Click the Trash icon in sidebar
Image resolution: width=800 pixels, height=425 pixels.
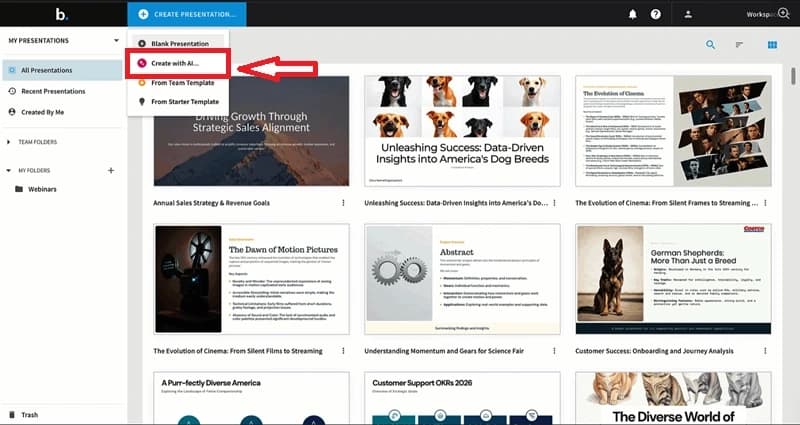point(12,415)
